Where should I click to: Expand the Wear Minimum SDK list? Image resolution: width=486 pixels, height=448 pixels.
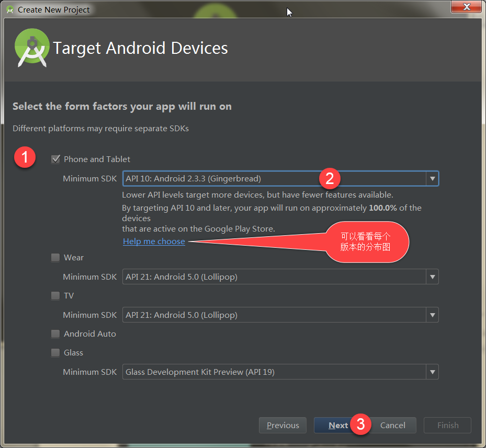pyautogui.click(x=432, y=277)
